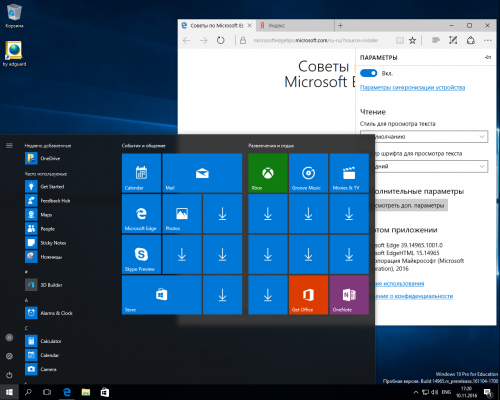Open the Calendar tile

point(141,173)
